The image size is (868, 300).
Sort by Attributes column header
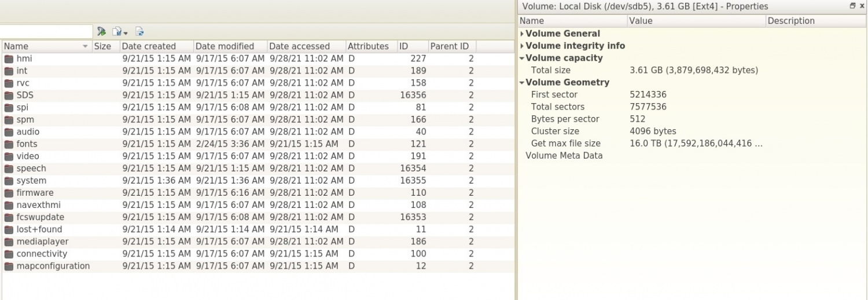370,46
